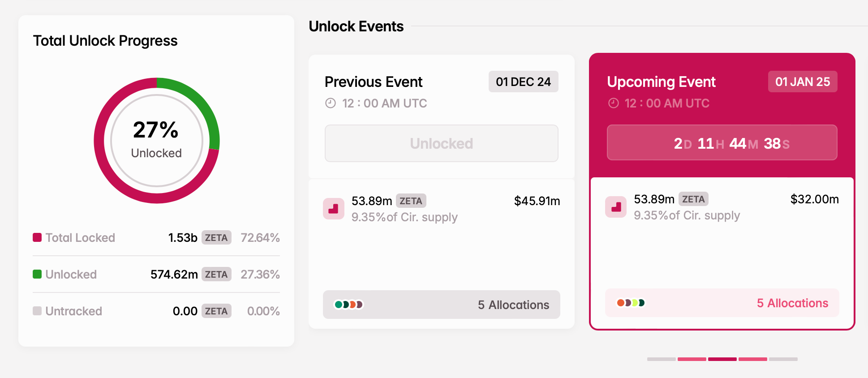Toggle the gray Untracked legend marker
This screenshot has width=868, height=378.
[37, 311]
